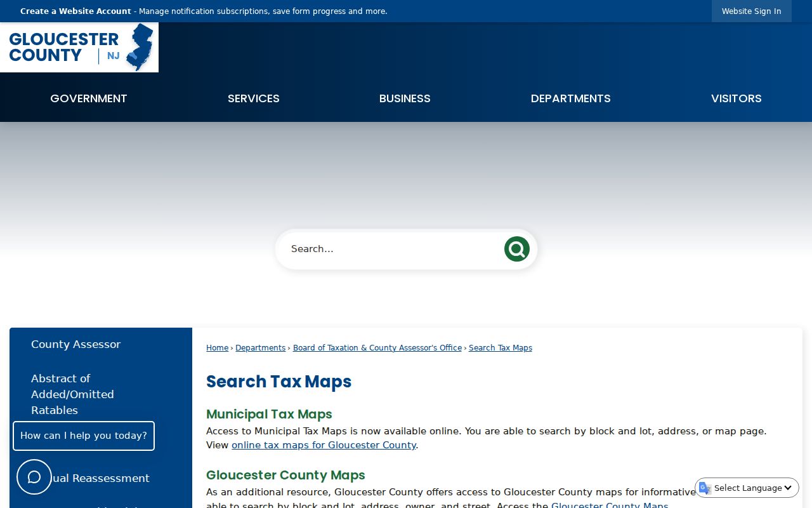Open Board of Taxation & County Assessor's Office breadcrumb

click(377, 348)
